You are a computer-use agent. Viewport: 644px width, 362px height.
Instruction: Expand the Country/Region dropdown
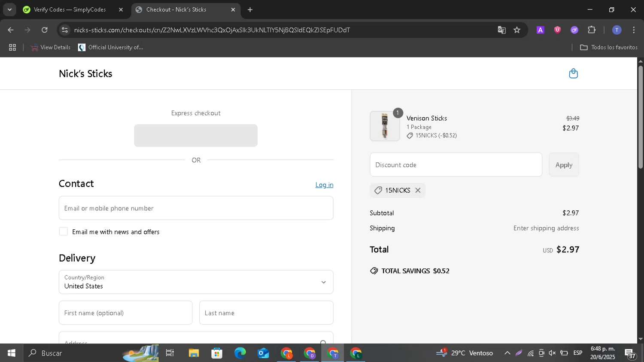(196, 282)
